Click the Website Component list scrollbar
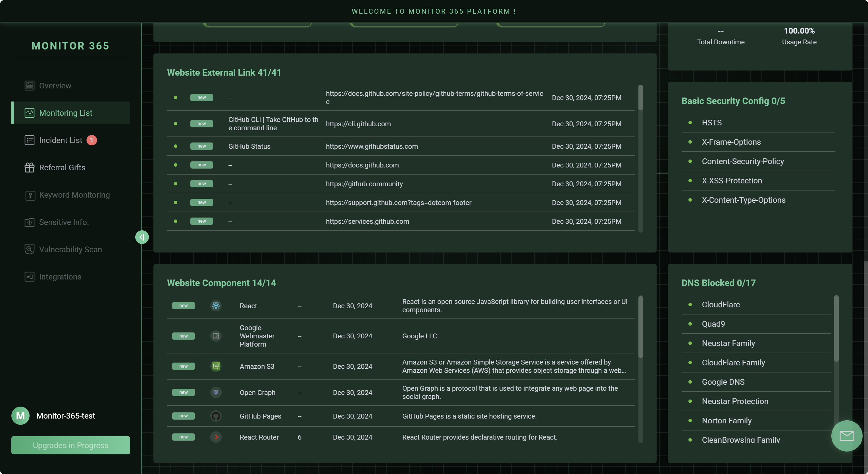The height and width of the screenshot is (474, 868). (x=640, y=327)
